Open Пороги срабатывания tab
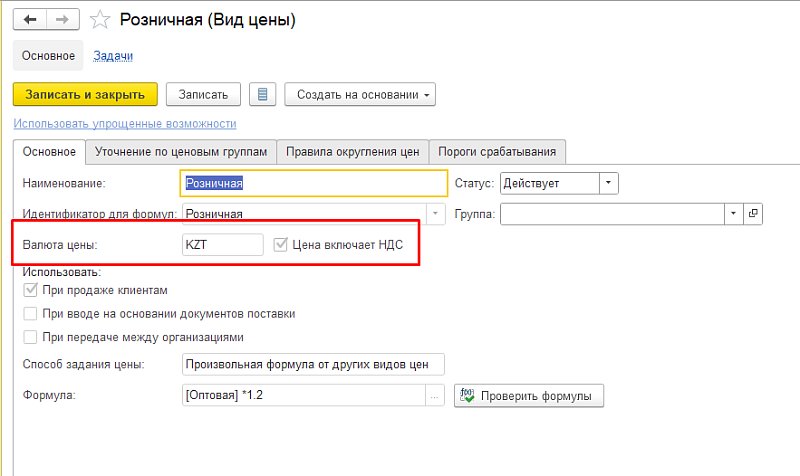800x476 pixels. click(x=497, y=152)
